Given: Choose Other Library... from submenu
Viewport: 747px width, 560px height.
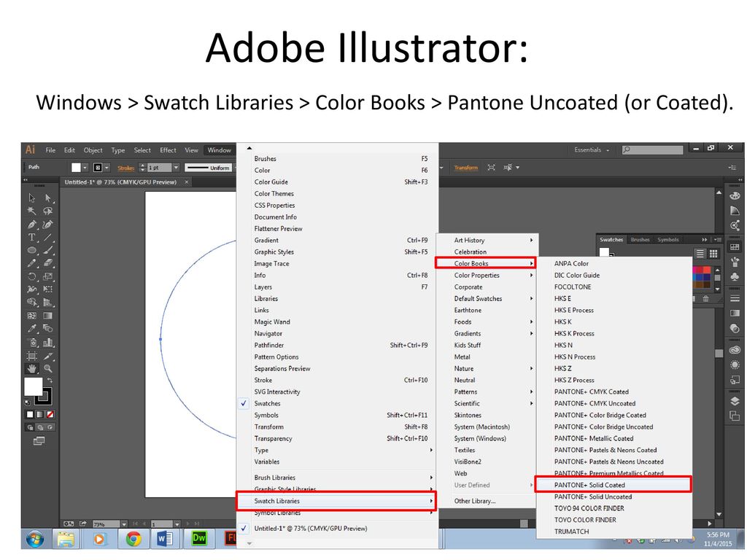Looking at the screenshot, I should [x=488, y=501].
